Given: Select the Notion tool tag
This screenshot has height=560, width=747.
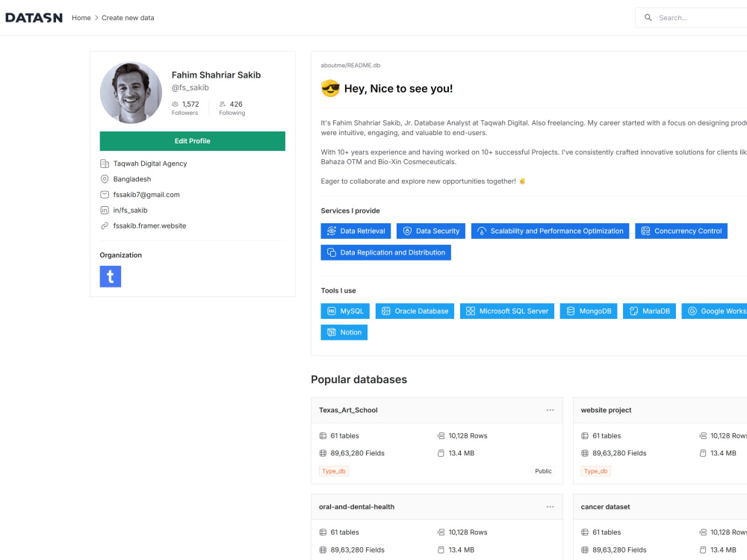Looking at the screenshot, I should pyautogui.click(x=344, y=332).
